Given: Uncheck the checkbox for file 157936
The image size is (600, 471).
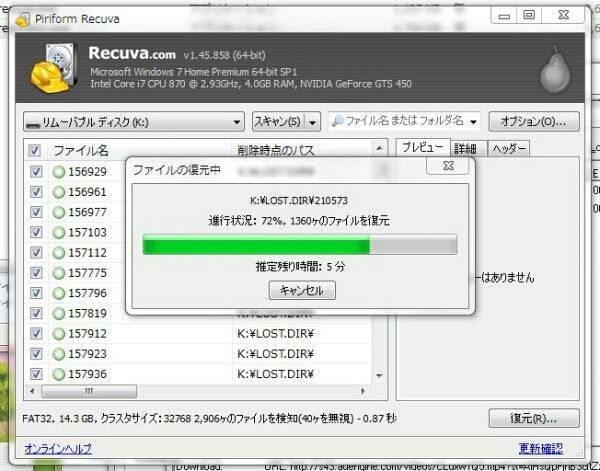Looking at the screenshot, I should click(36, 375).
